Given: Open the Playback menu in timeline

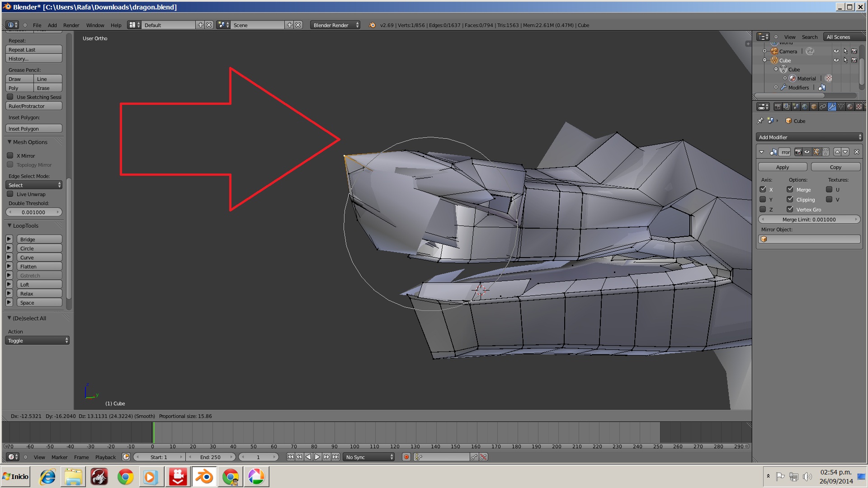Looking at the screenshot, I should pos(105,457).
